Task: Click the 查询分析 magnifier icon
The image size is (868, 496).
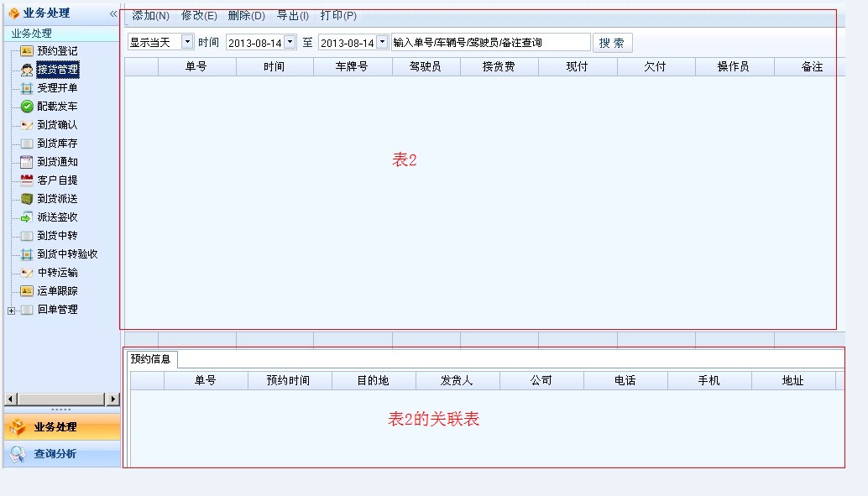Action: point(18,455)
